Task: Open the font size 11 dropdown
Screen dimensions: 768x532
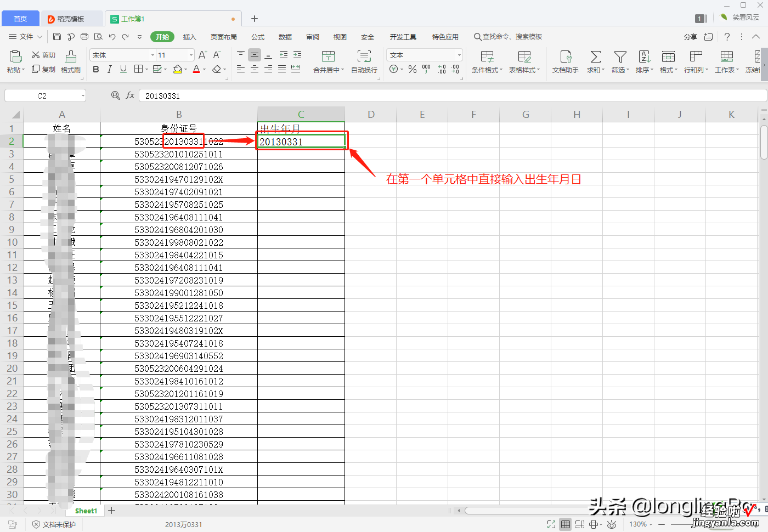Action: (x=191, y=55)
